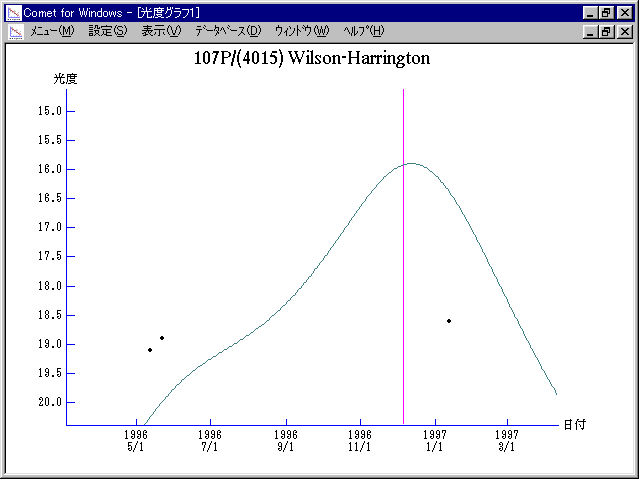Click the 107P/(4015) Wilson-Harrington graph title
Screen dimensions: 639x479
click(311, 58)
